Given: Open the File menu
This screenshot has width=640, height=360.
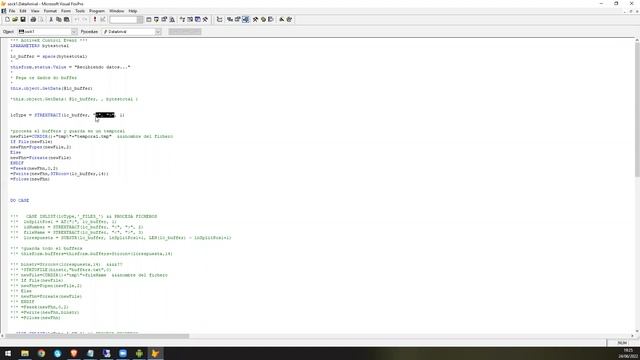Looking at the screenshot, I should pos(12,11).
